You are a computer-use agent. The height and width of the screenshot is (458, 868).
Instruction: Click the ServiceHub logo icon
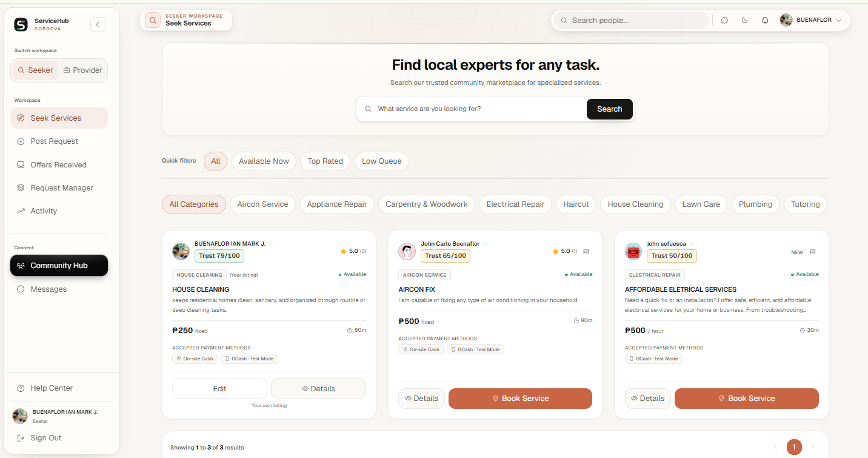click(x=21, y=24)
